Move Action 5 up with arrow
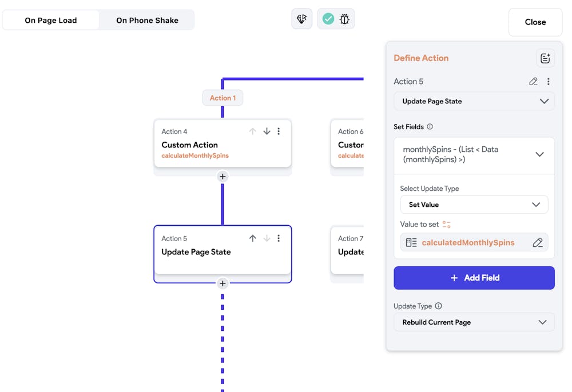This screenshot has height=392, width=572. pyautogui.click(x=252, y=238)
